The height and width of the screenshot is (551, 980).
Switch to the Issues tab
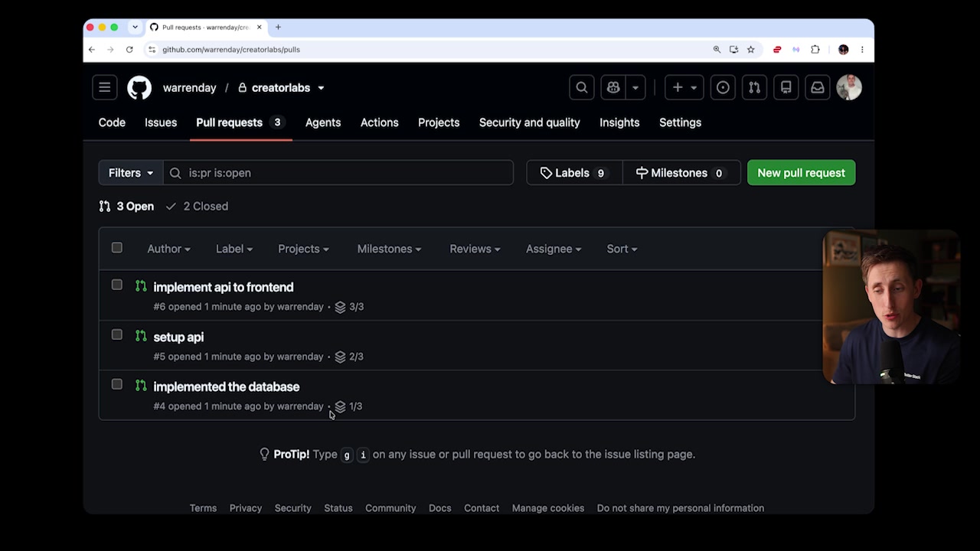click(x=161, y=122)
